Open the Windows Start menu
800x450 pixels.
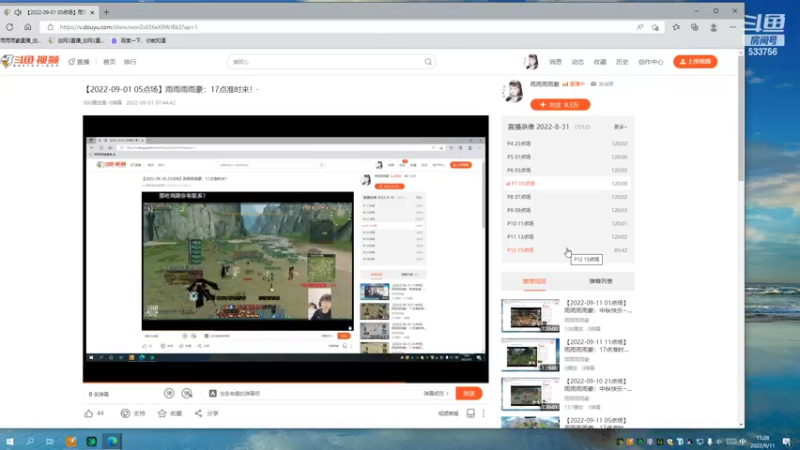tap(9, 441)
